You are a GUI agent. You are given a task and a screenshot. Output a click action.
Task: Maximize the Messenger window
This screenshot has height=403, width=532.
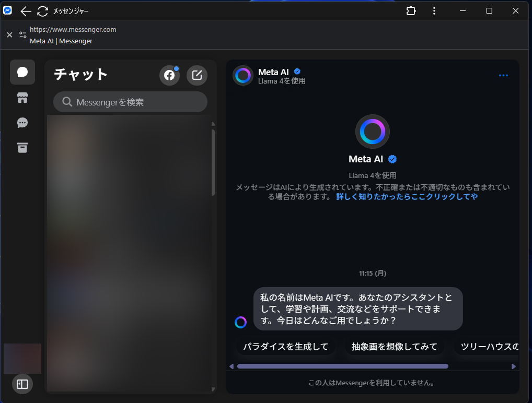coord(489,11)
